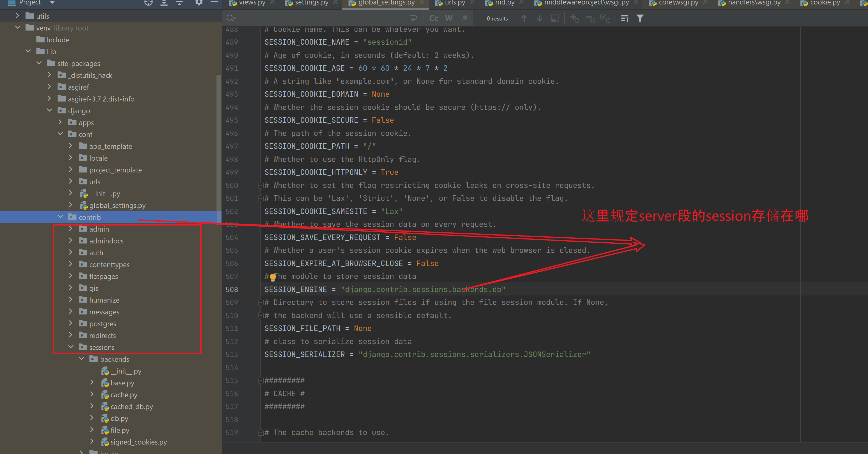Click the Next Occurrence down arrow
868x454 pixels.
click(x=539, y=18)
